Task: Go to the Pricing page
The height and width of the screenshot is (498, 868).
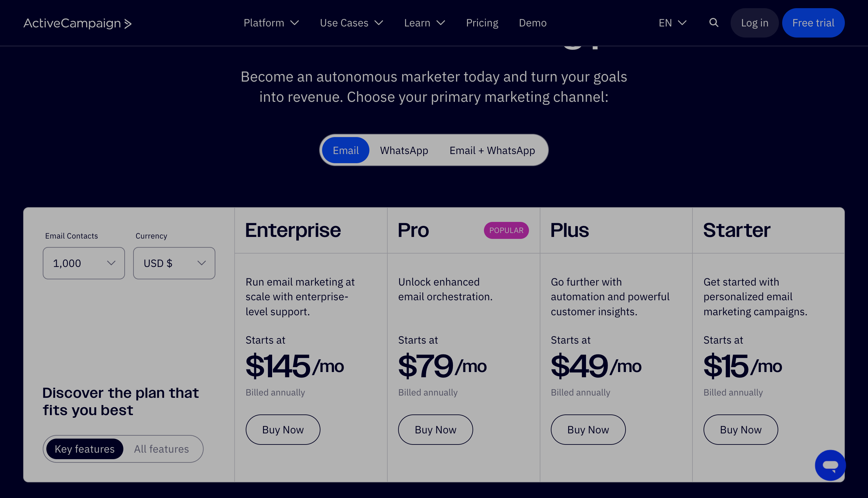Action: [x=482, y=23]
